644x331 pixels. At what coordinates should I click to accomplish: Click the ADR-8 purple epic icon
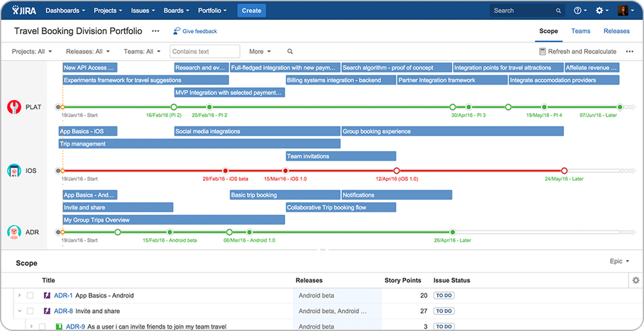[47, 311]
